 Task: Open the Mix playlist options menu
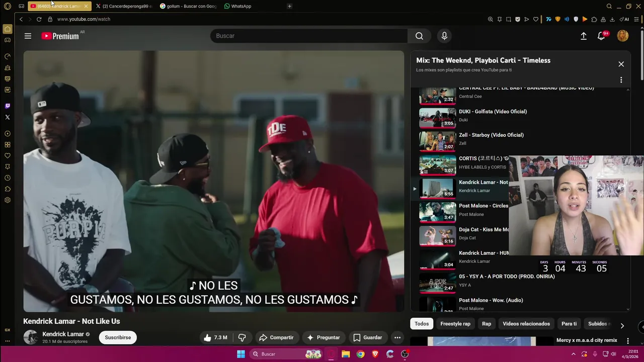[x=621, y=80]
